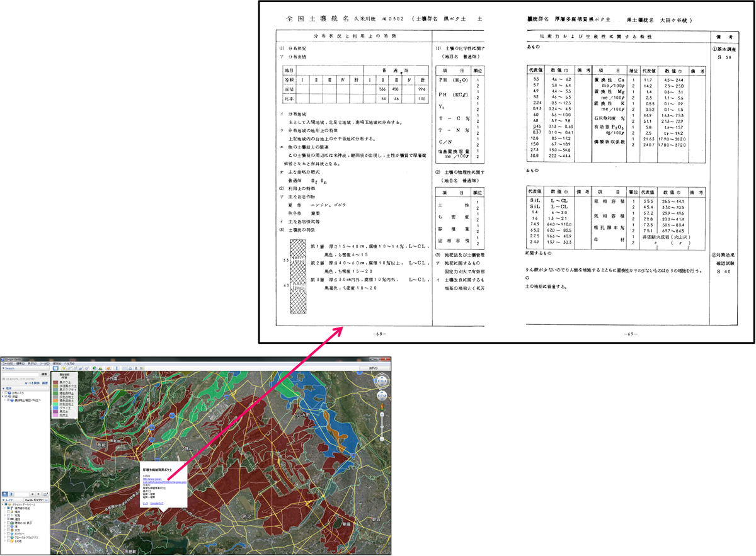
Task: Click the ログイン button
Action: (374, 368)
